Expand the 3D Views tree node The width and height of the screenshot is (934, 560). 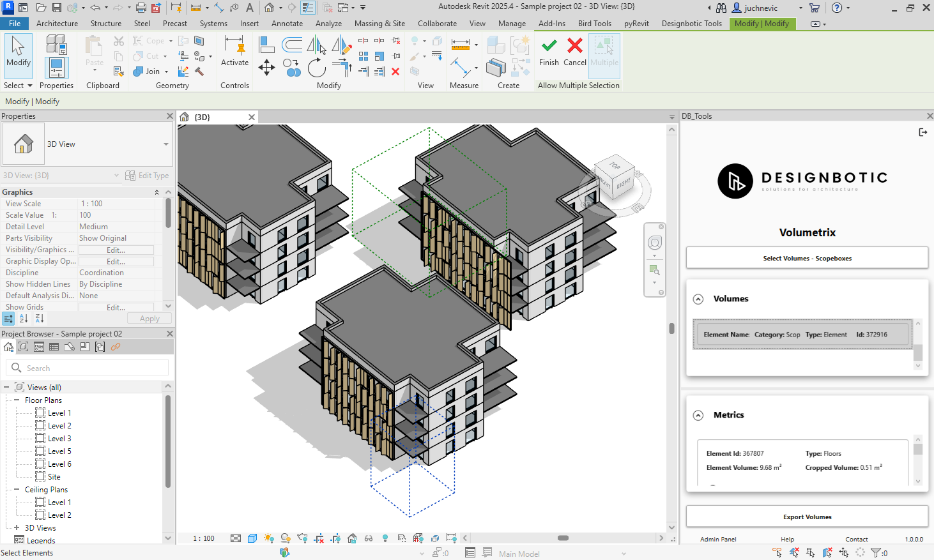coord(17,528)
